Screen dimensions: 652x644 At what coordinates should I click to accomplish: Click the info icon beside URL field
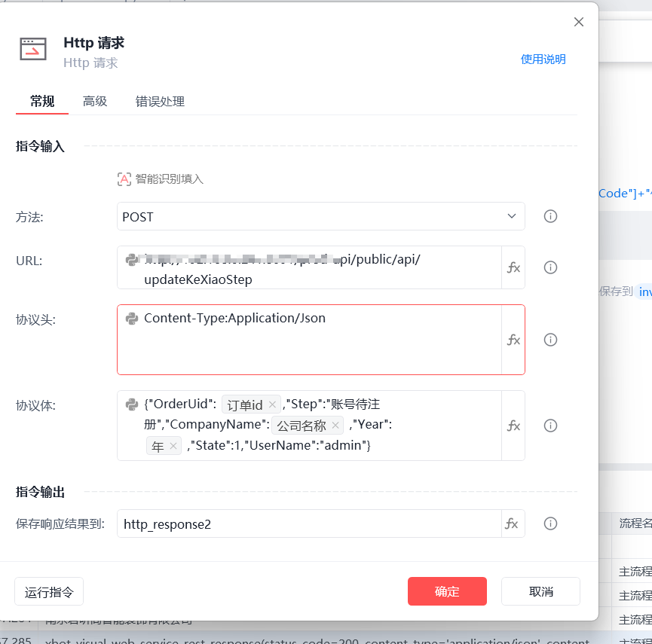[x=550, y=267]
